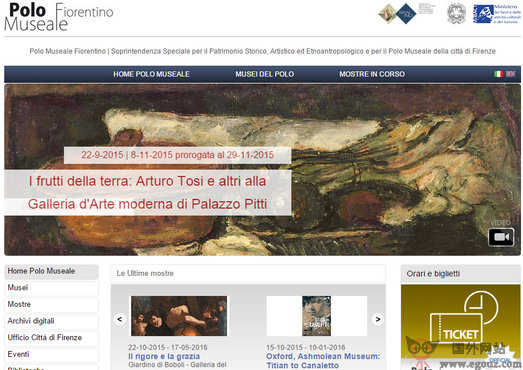Click the Polo Museale Fiorentino logo
The height and width of the screenshot is (370, 523).
pos(59,17)
